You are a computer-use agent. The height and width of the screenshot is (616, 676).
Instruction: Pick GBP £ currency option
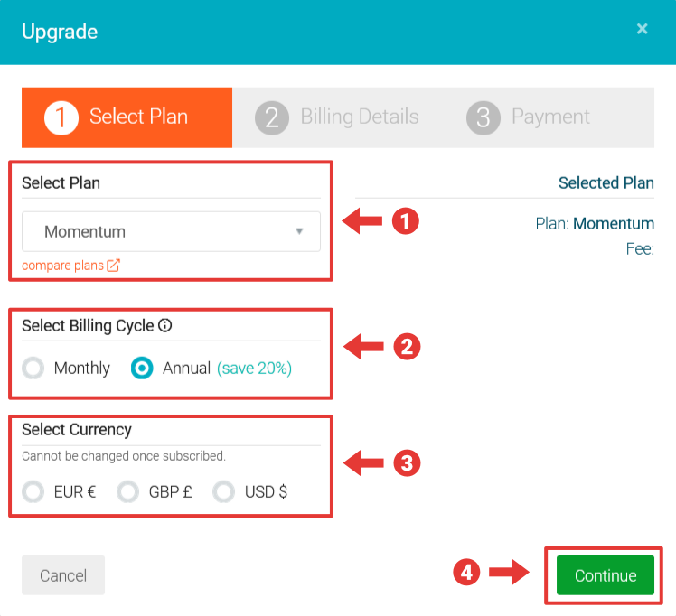pos(128,492)
